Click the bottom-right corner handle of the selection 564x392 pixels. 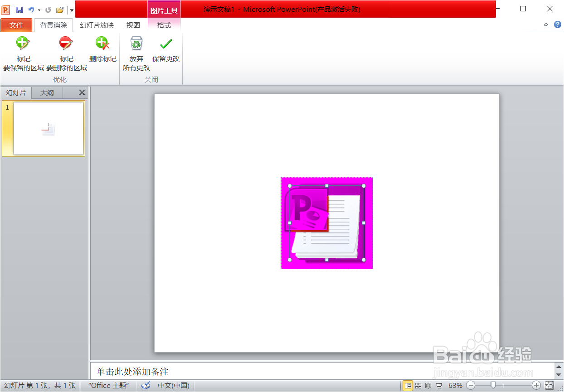pyautogui.click(x=364, y=260)
